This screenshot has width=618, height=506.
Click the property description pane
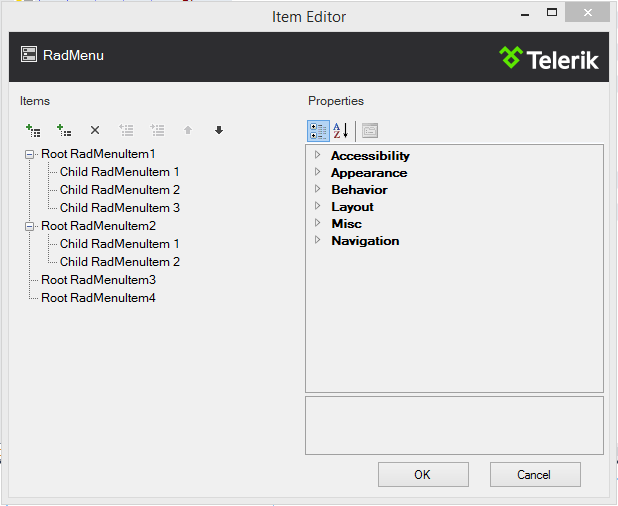454,426
